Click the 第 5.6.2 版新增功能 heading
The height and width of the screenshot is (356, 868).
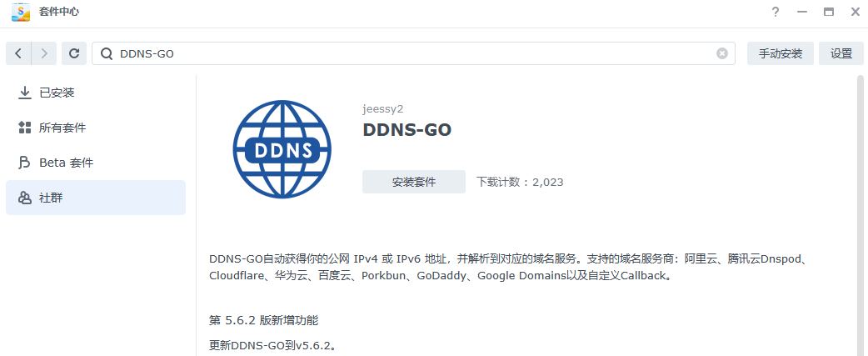coord(263,320)
